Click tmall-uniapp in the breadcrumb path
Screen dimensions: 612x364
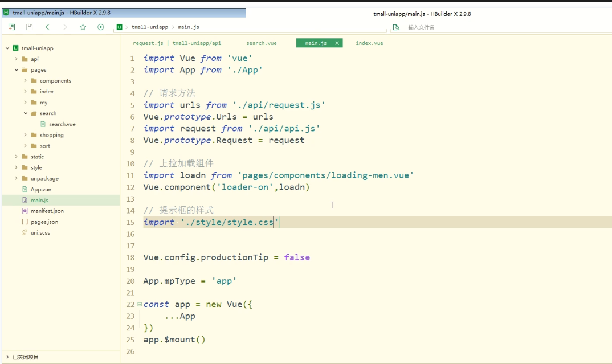[x=149, y=27]
